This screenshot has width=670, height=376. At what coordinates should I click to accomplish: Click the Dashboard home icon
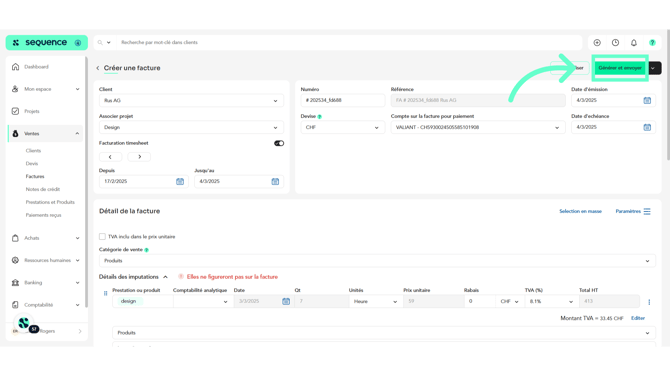point(15,67)
